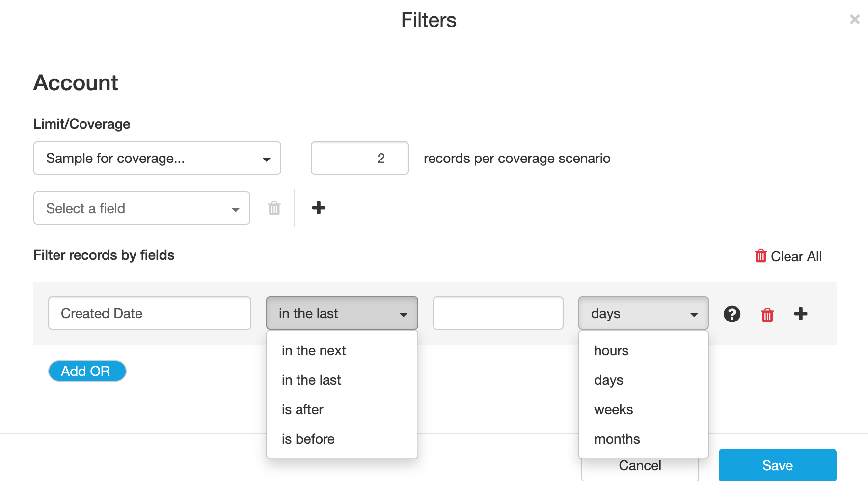Click the Created Date field input
The width and height of the screenshot is (868, 481).
[x=150, y=313]
